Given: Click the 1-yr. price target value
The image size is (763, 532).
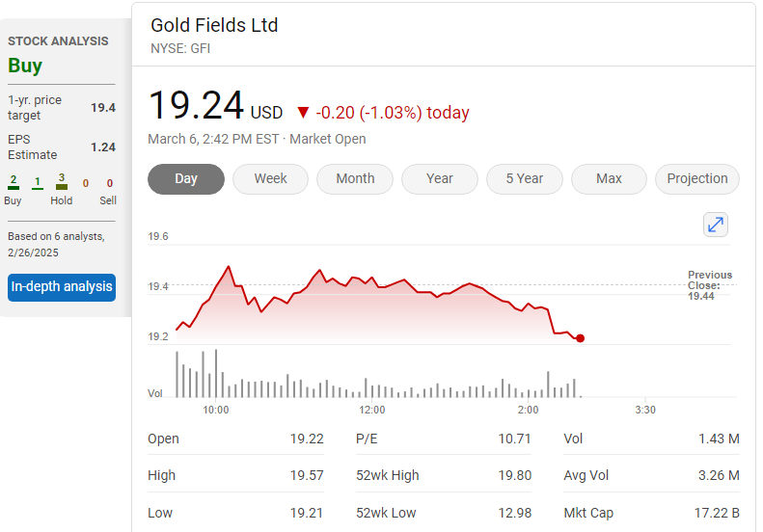Looking at the screenshot, I should click(103, 108).
